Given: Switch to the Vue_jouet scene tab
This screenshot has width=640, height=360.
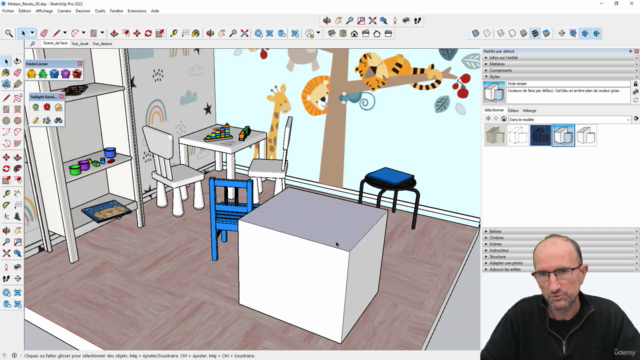Looking at the screenshot, I should [x=80, y=44].
